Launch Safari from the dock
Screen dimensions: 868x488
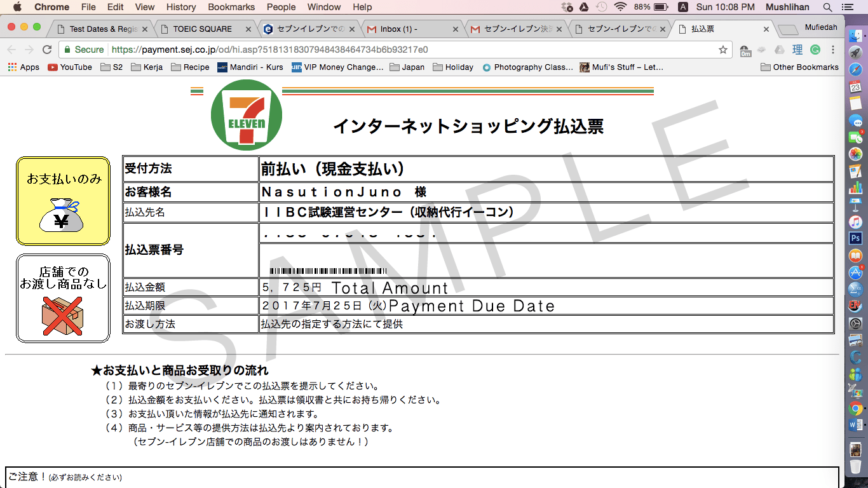pyautogui.click(x=856, y=69)
